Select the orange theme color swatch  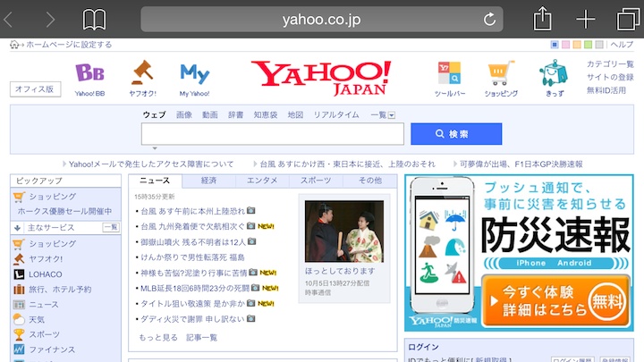click(577, 45)
